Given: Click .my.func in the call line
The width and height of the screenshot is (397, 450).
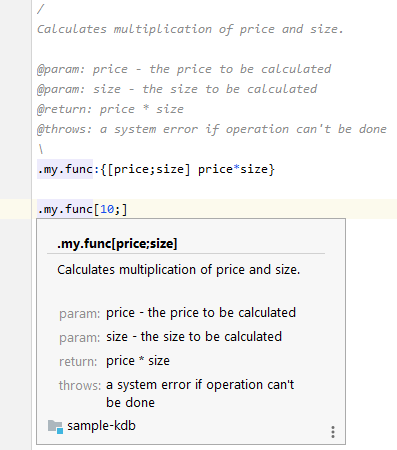Looking at the screenshot, I should [x=65, y=209].
